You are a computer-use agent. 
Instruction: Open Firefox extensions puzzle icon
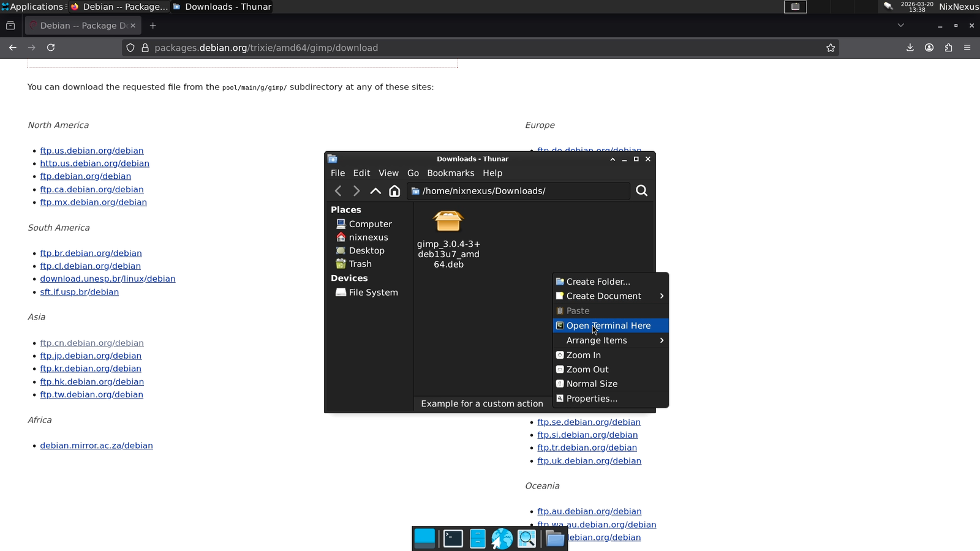click(x=948, y=48)
